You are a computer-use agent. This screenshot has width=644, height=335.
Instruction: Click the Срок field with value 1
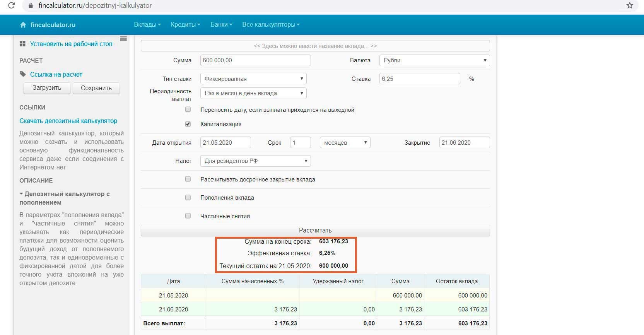(x=301, y=142)
